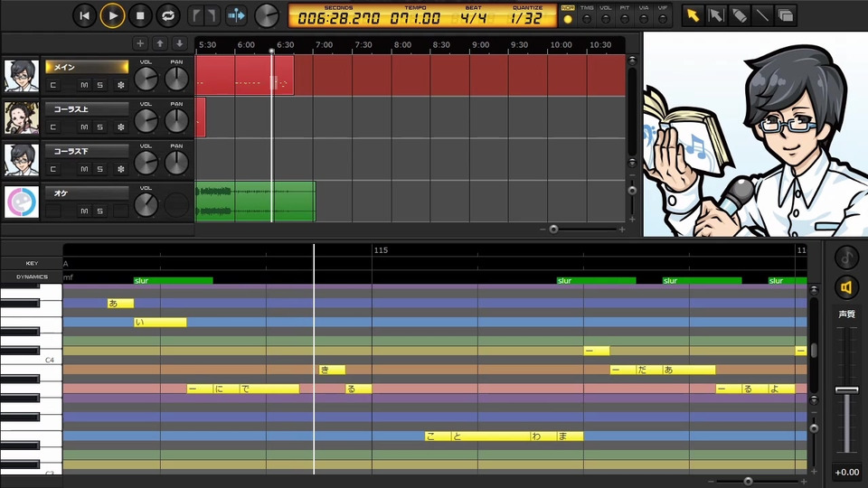Select the Line drawing tool
The image size is (868, 488).
(762, 15)
